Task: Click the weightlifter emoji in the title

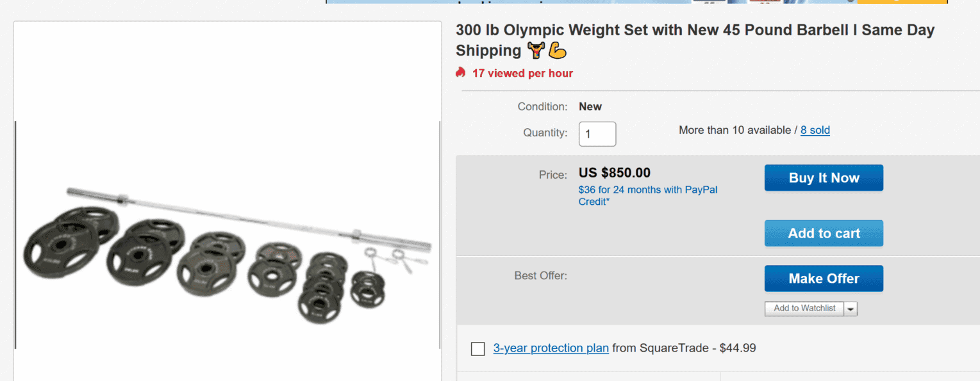Action: (x=535, y=51)
